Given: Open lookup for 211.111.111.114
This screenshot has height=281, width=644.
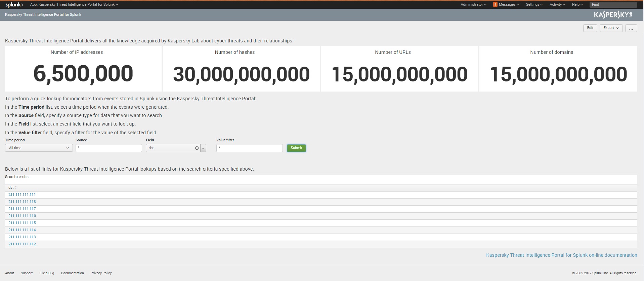Looking at the screenshot, I should pyautogui.click(x=22, y=230).
